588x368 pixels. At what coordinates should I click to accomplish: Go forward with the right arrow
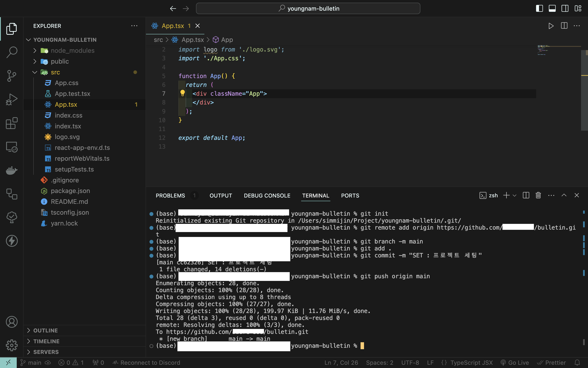186,9
